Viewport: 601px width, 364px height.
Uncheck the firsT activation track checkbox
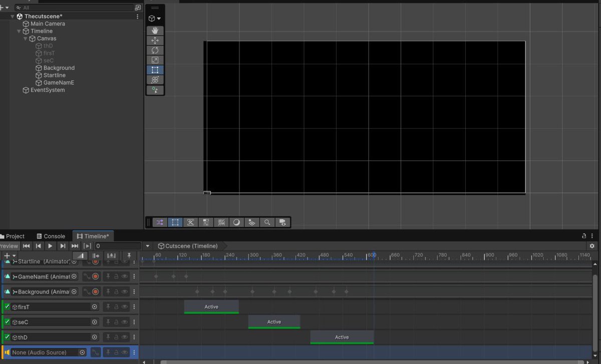pyautogui.click(x=7, y=306)
